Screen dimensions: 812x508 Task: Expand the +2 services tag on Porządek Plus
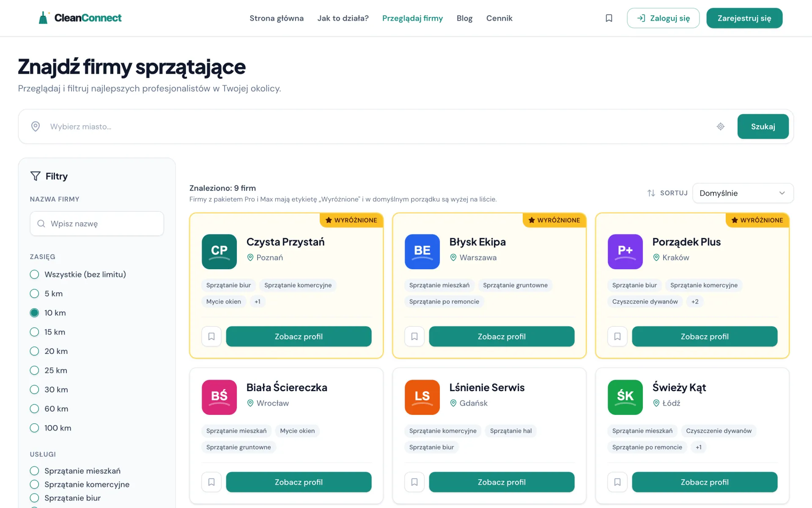pos(695,301)
